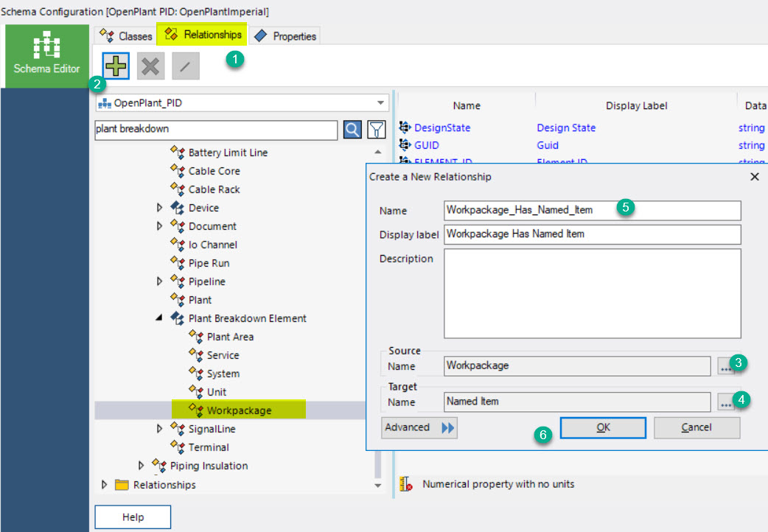Image resolution: width=768 pixels, height=532 pixels.
Task: Cancel the new relationship dialog
Action: click(x=697, y=427)
